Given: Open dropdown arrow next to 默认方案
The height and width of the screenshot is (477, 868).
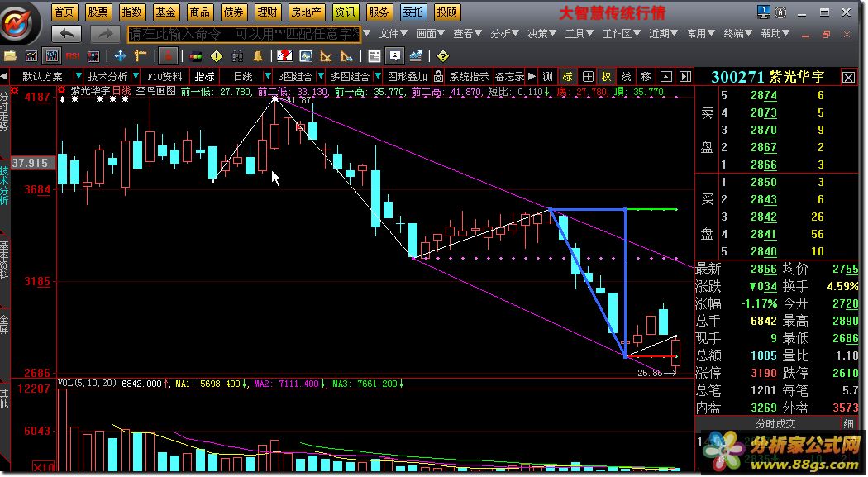Looking at the screenshot, I should [78, 76].
